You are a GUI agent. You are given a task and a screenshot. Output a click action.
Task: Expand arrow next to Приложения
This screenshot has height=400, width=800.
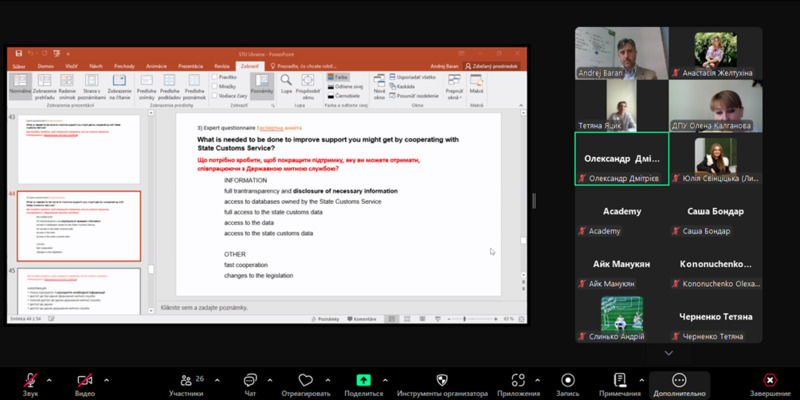pyautogui.click(x=537, y=380)
